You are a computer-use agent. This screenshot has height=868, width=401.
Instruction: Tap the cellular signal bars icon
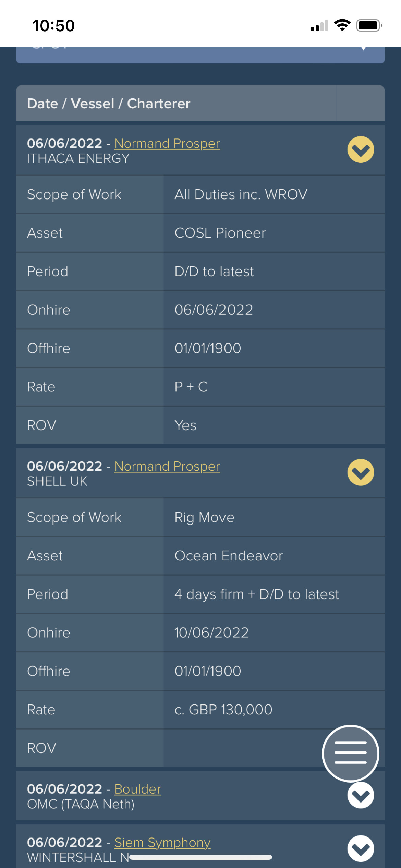click(x=319, y=25)
